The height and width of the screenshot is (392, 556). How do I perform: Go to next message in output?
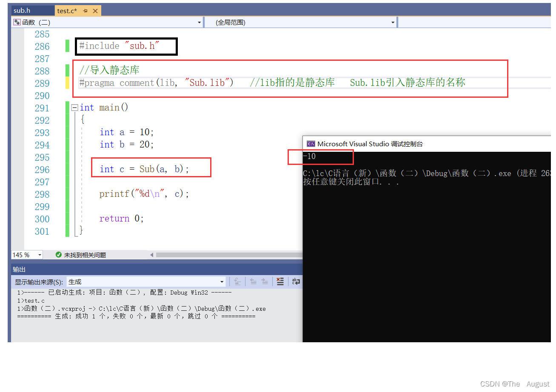point(265,281)
